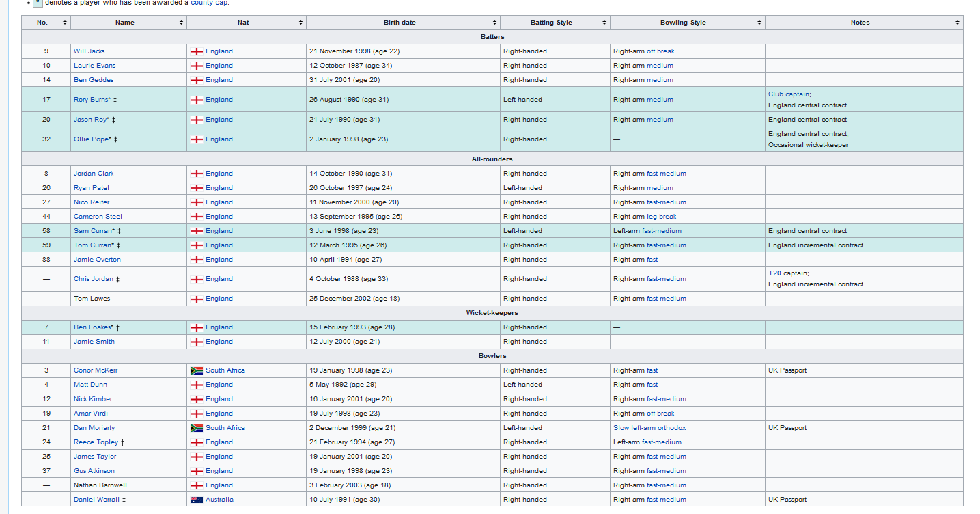Click the England flag in Tom Lawes' row

(x=197, y=299)
